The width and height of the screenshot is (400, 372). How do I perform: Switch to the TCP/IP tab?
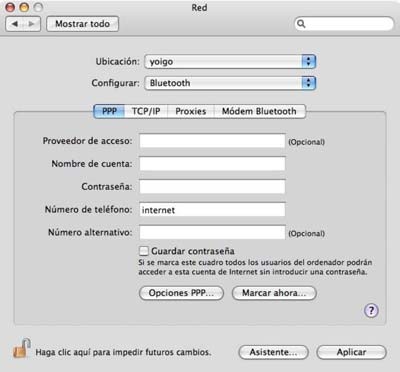point(146,111)
